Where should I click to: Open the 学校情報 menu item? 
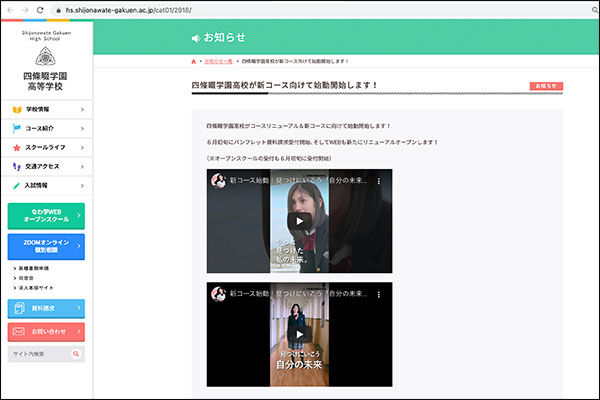point(47,109)
